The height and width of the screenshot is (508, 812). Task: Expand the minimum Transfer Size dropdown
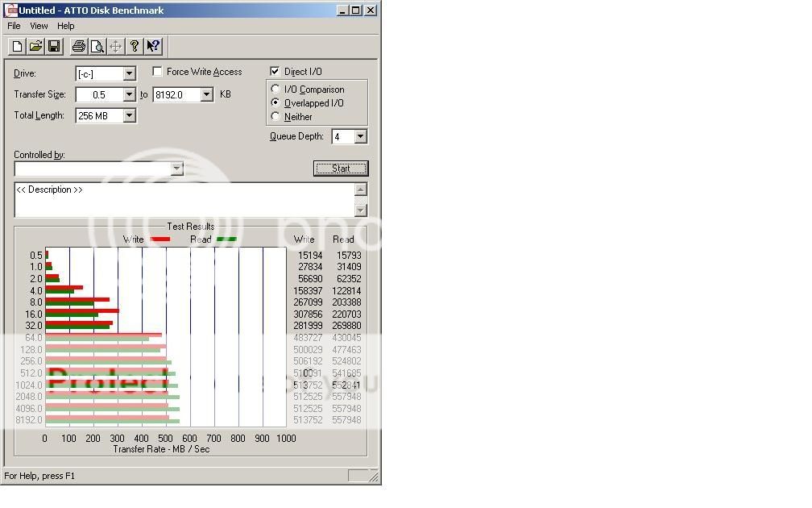point(130,94)
